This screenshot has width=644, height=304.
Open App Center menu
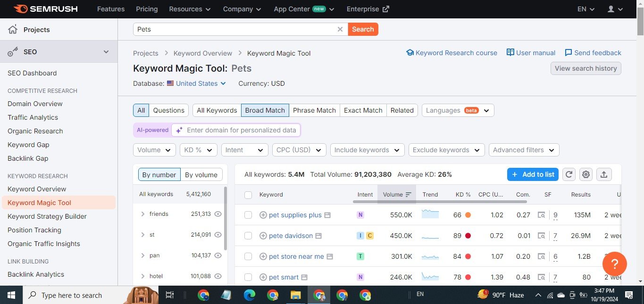304,9
